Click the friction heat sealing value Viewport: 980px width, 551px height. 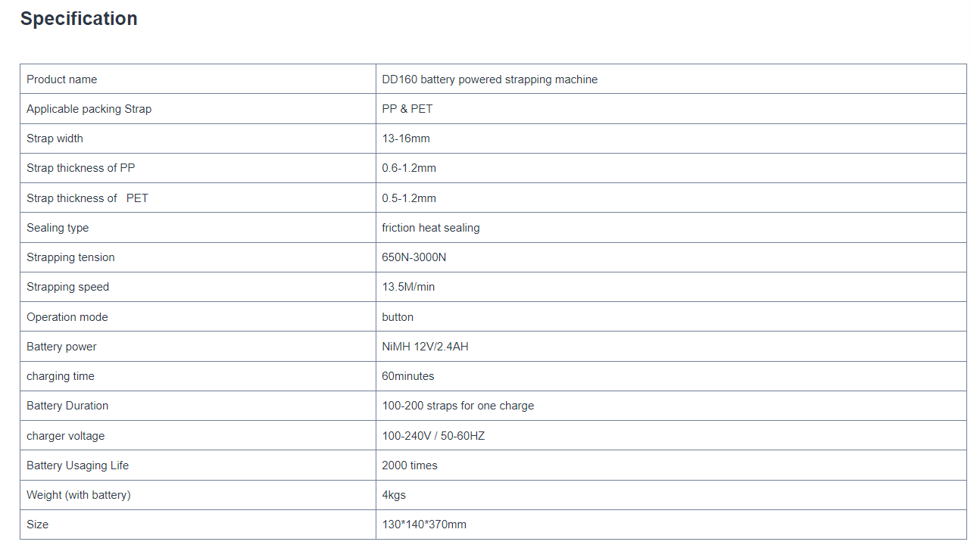(431, 228)
